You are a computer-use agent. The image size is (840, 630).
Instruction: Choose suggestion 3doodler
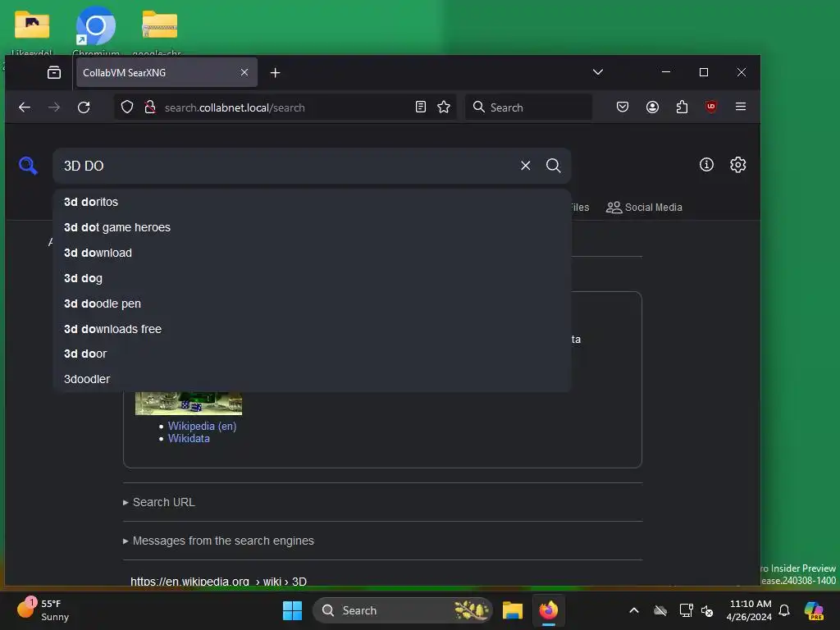(x=312, y=379)
